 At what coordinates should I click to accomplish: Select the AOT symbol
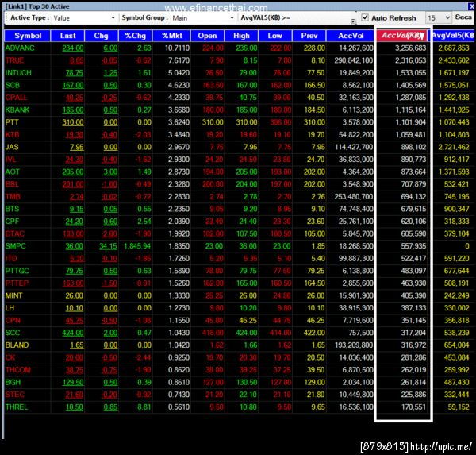(13, 172)
